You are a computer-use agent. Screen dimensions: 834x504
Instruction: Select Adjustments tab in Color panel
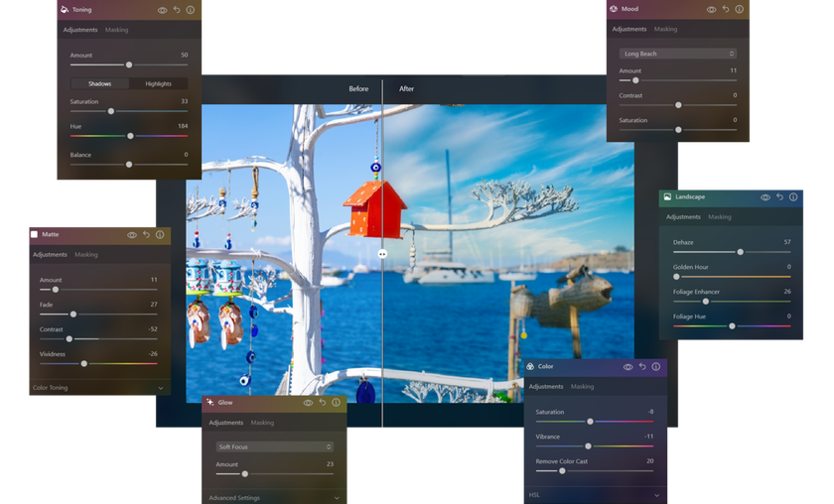[546, 387]
